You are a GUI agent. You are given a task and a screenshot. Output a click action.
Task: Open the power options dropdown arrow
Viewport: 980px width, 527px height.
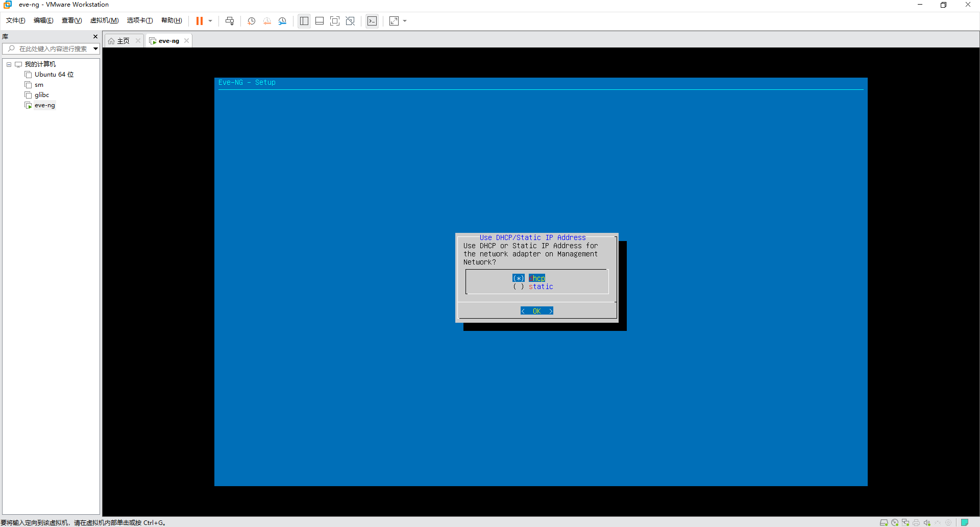point(210,21)
